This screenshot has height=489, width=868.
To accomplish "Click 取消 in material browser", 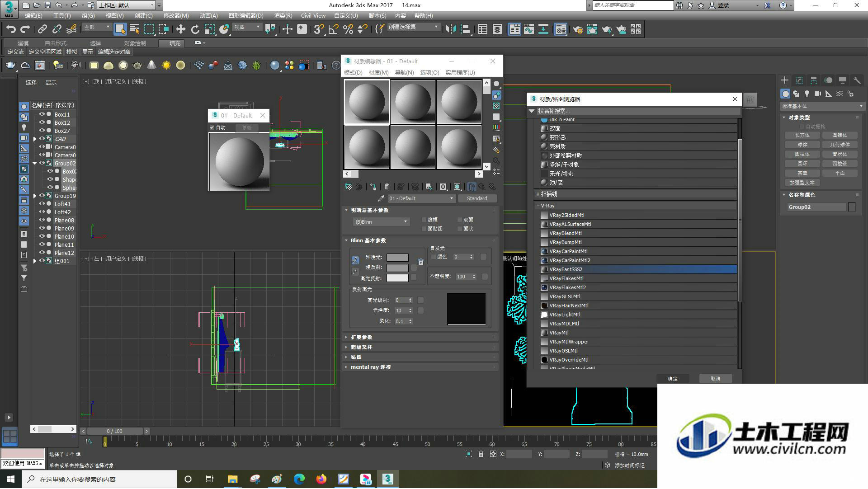I will pos(715,379).
